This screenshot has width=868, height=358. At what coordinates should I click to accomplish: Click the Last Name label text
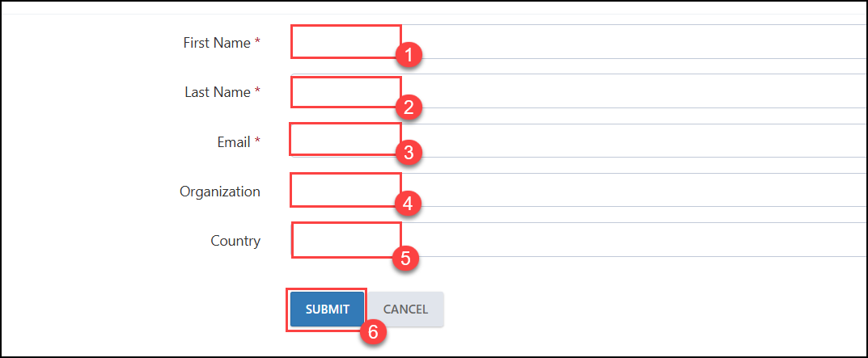pyautogui.click(x=218, y=92)
